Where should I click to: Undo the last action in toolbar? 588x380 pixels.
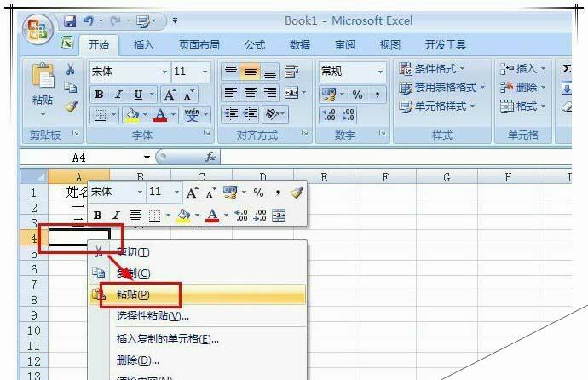[x=89, y=21]
